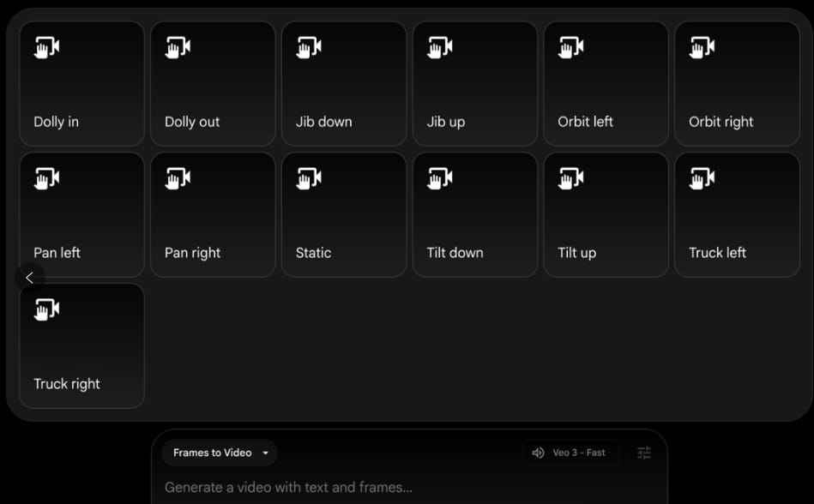Select the Truck left motion card
Screen dimensions: 814x504
click(737, 214)
